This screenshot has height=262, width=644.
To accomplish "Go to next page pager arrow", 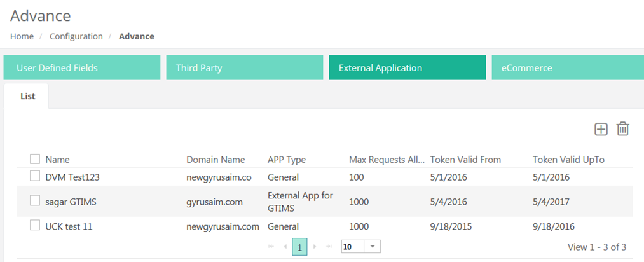I will [315, 246].
